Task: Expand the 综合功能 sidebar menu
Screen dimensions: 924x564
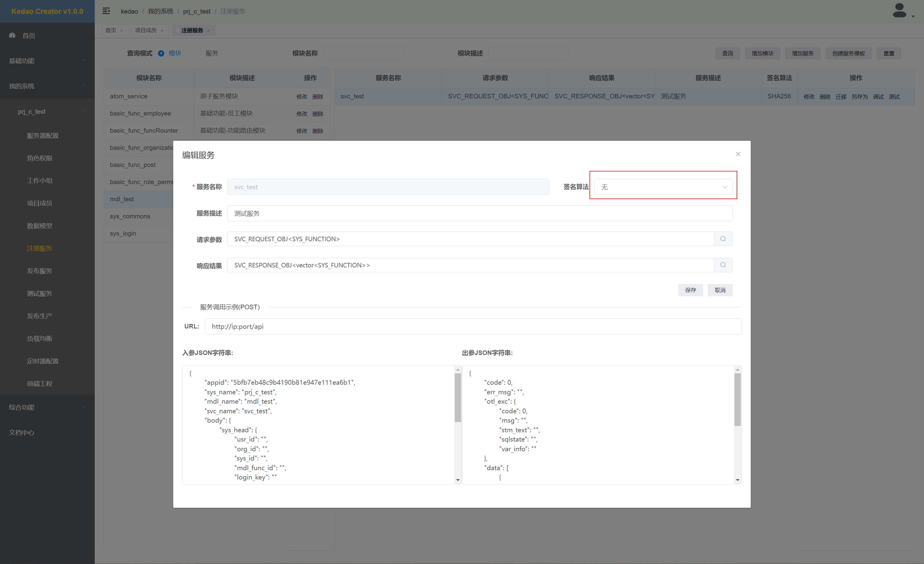Action: (x=47, y=407)
